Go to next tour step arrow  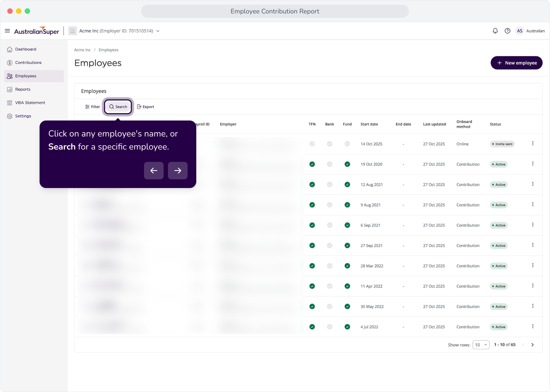[x=178, y=171]
